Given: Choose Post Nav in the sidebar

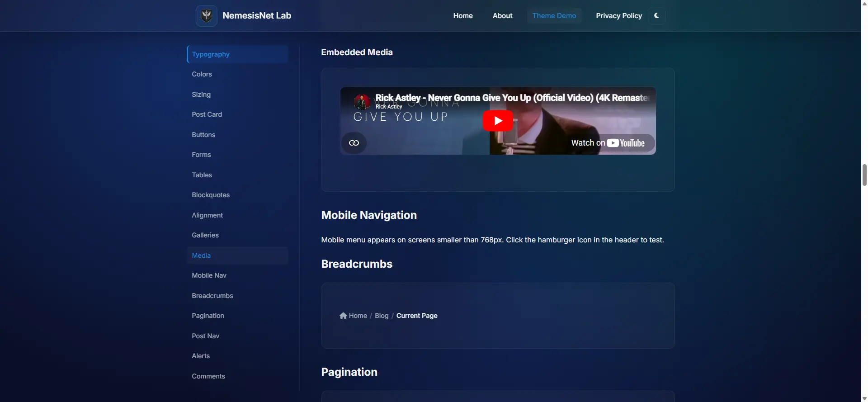Looking at the screenshot, I should pyautogui.click(x=237, y=336).
